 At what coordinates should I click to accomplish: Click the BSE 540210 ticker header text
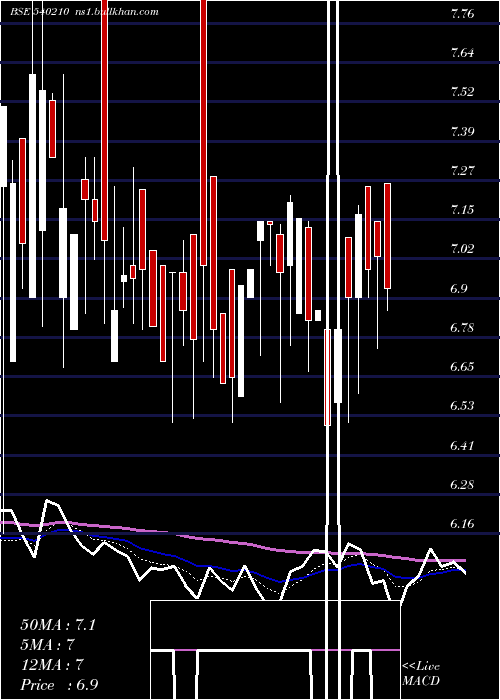(39, 12)
